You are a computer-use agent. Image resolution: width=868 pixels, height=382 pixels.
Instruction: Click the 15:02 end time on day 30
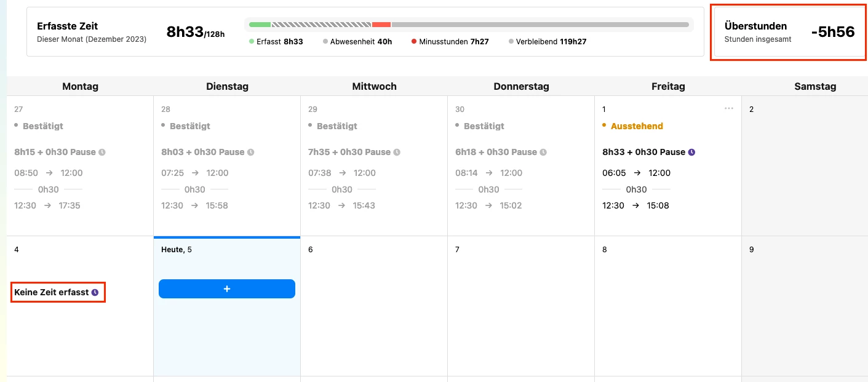[511, 205]
